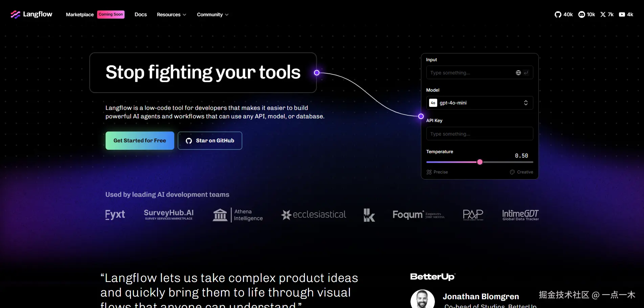The width and height of the screenshot is (644, 308).
Task: Click the globe icon in Input field
Action: tap(518, 73)
